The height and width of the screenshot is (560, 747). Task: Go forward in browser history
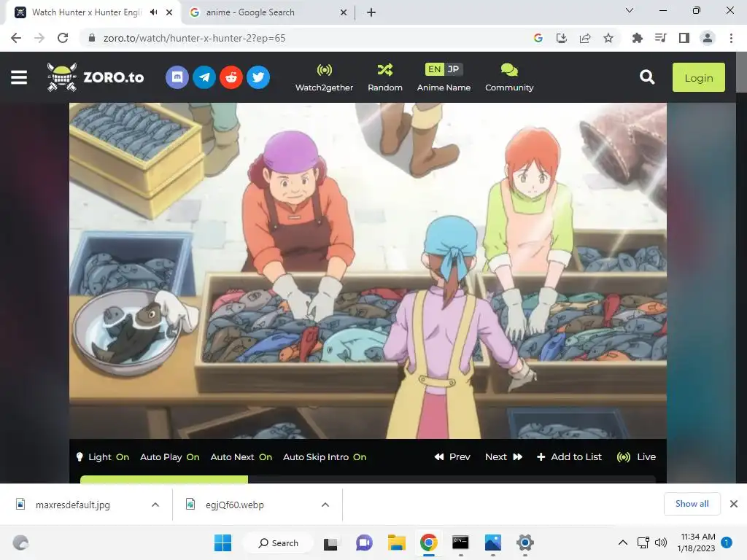(x=39, y=38)
